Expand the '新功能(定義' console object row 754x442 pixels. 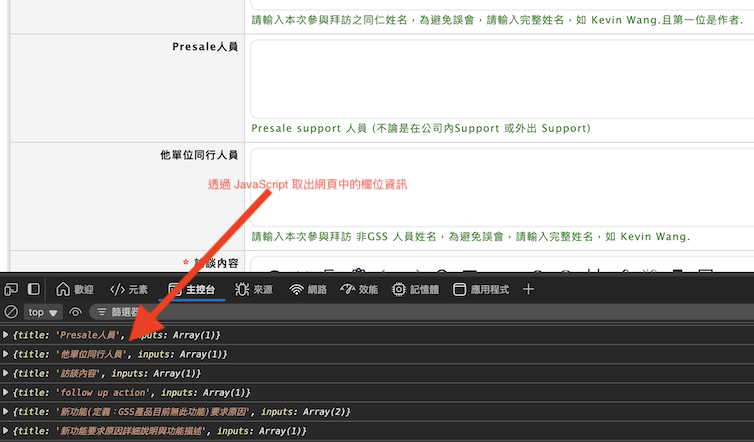[6, 411]
